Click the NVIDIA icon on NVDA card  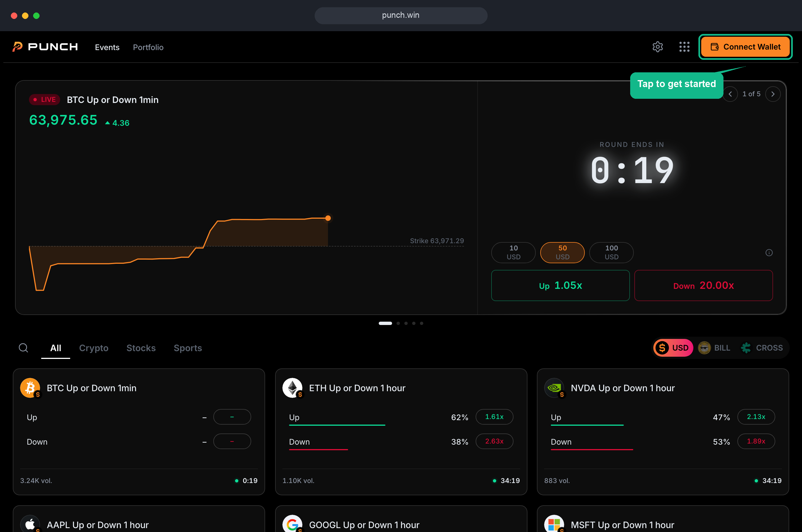[554, 388]
